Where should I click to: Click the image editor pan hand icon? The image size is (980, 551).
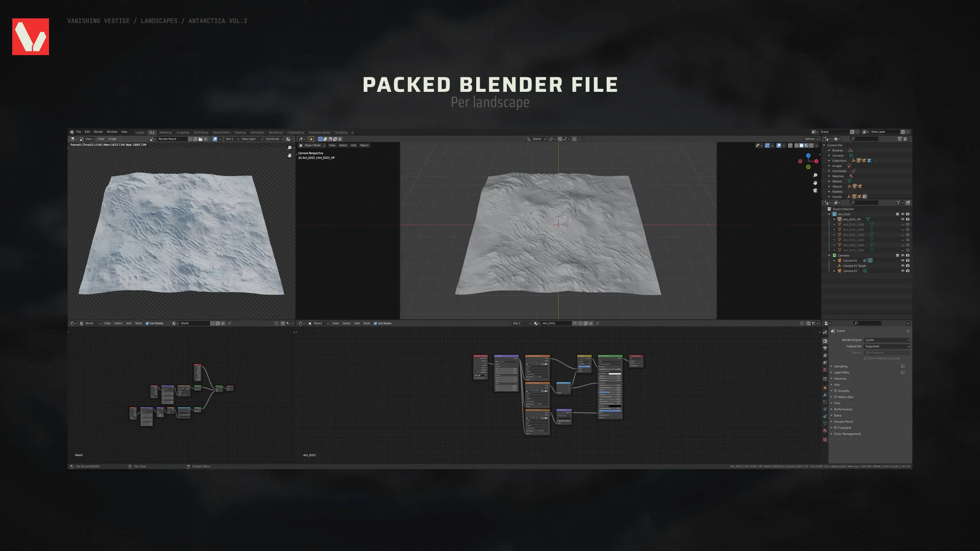[289, 155]
